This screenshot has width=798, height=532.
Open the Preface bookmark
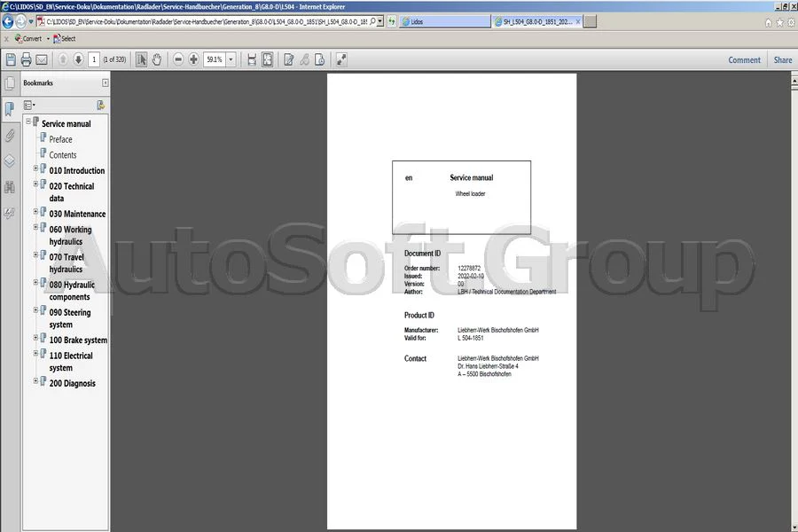coord(59,139)
